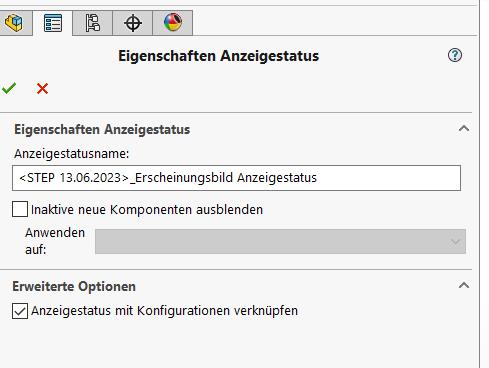Collapse the Erweiterte Optionen section
The height and width of the screenshot is (368, 489).
(x=464, y=286)
